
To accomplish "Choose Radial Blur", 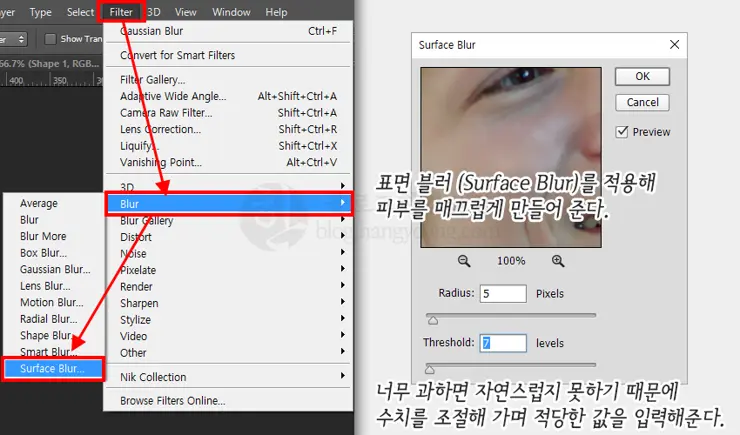I will click(53, 319).
